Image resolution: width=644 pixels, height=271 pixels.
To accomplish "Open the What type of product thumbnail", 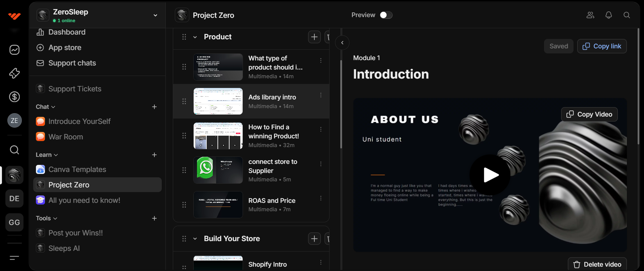I will coord(218,67).
